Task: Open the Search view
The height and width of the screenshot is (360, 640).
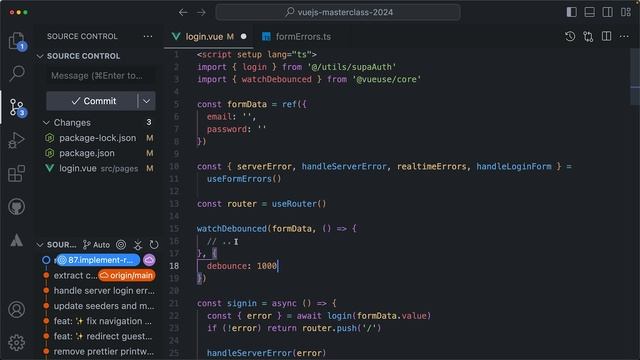Action: point(16,73)
